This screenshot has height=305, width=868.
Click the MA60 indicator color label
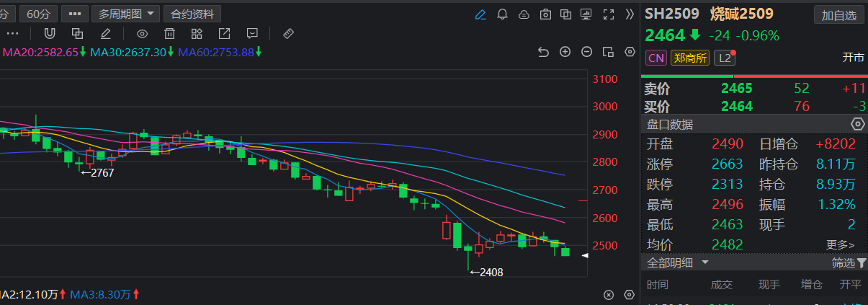(216, 52)
